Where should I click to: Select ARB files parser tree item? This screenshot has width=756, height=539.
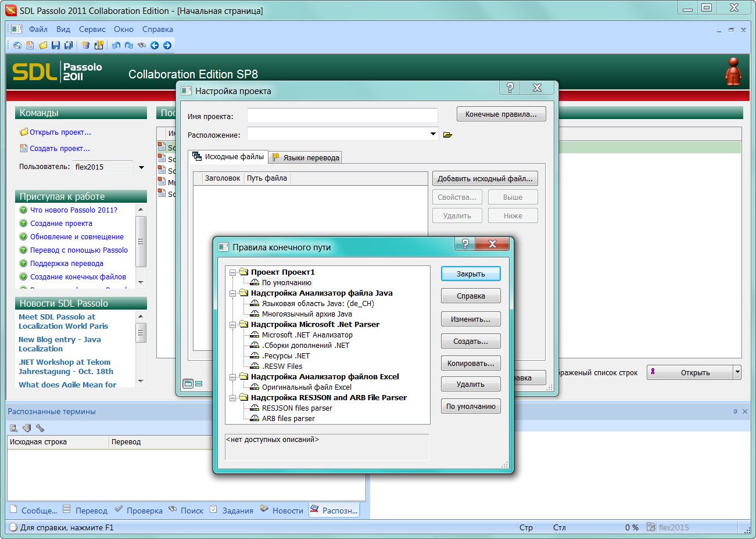288,418
